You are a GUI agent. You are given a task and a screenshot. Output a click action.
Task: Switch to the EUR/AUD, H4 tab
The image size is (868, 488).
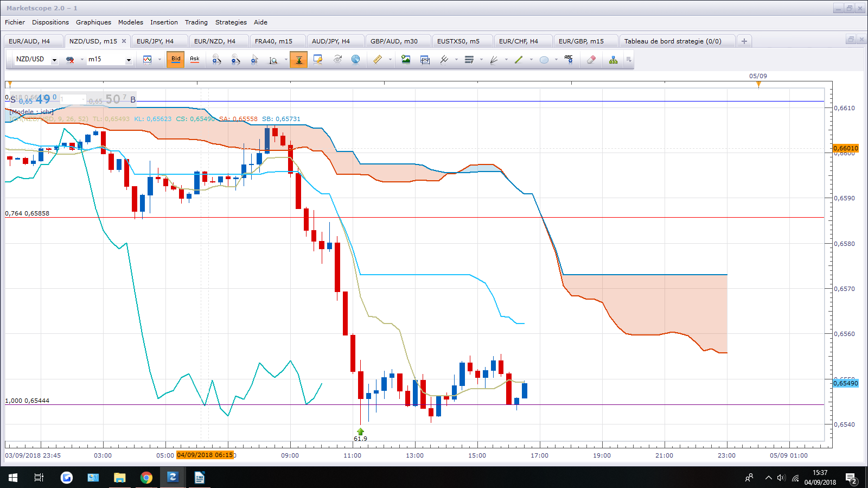33,41
